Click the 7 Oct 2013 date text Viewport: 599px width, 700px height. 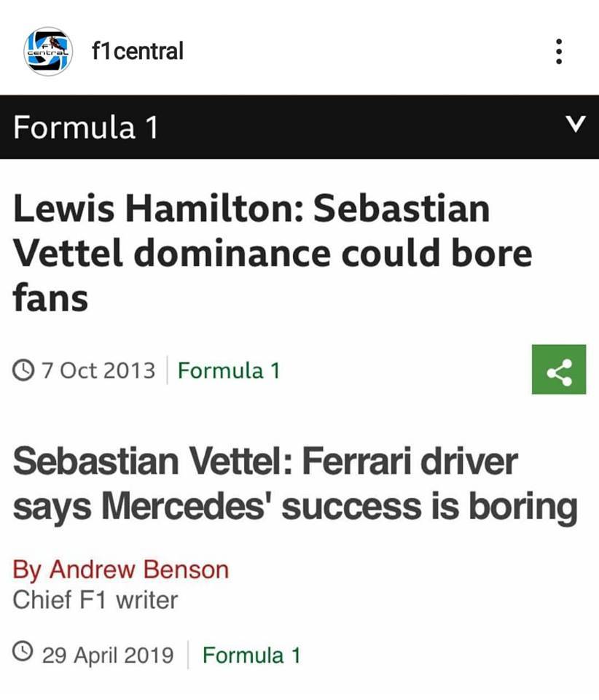(98, 370)
